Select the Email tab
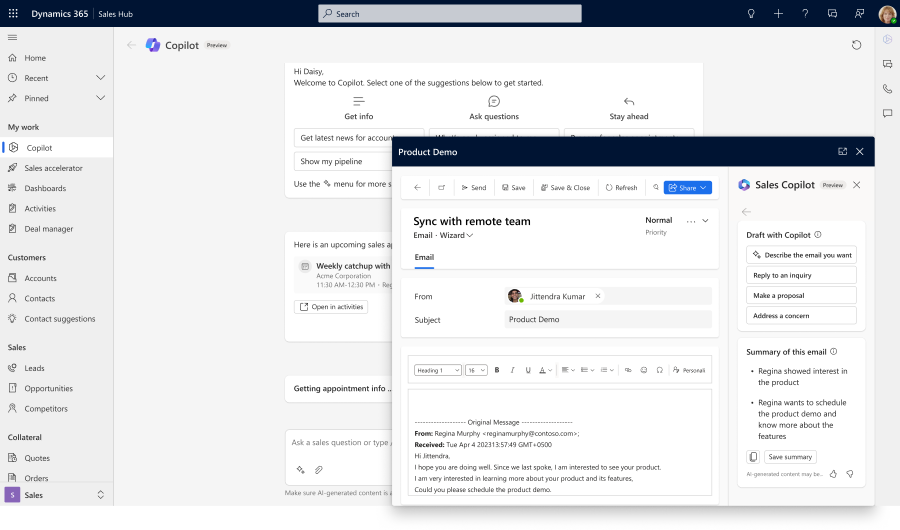 [424, 257]
